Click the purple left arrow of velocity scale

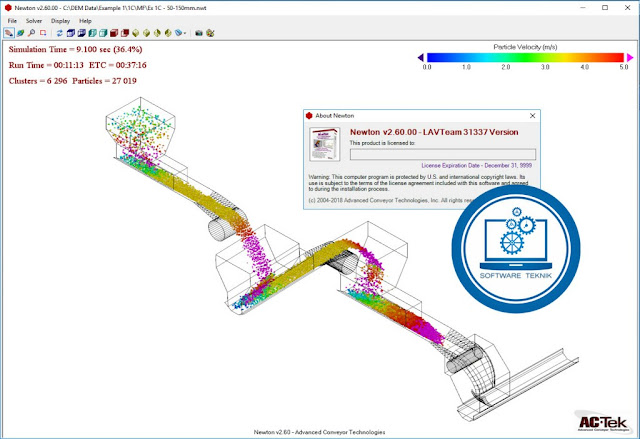pos(421,58)
